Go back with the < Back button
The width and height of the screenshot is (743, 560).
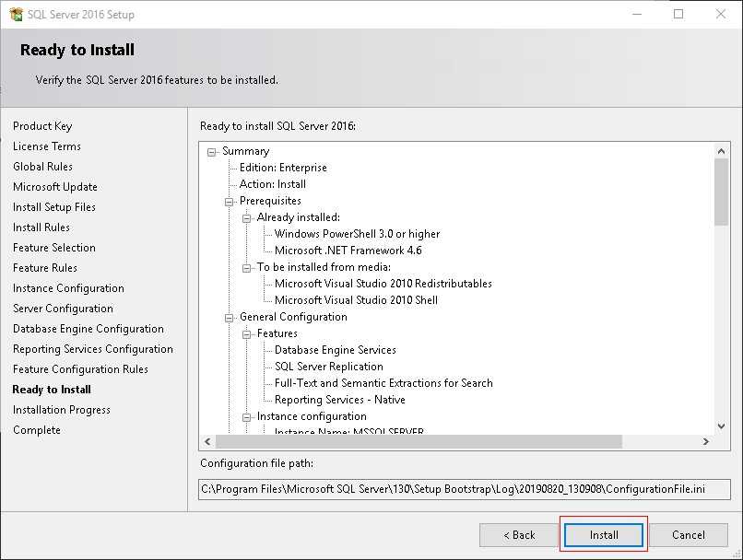click(519, 535)
